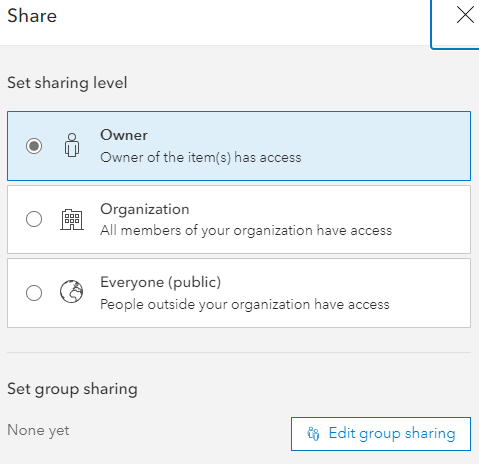The width and height of the screenshot is (479, 464).
Task: Click the Owner sharing level card
Action: [239, 146]
